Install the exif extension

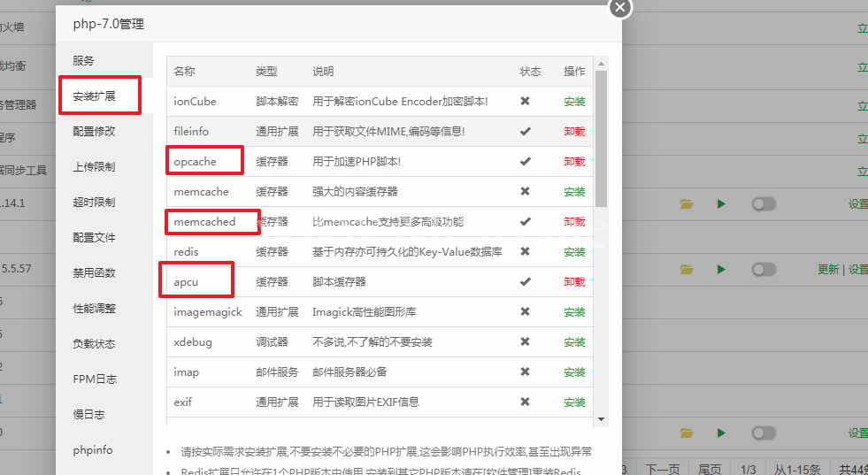(574, 402)
